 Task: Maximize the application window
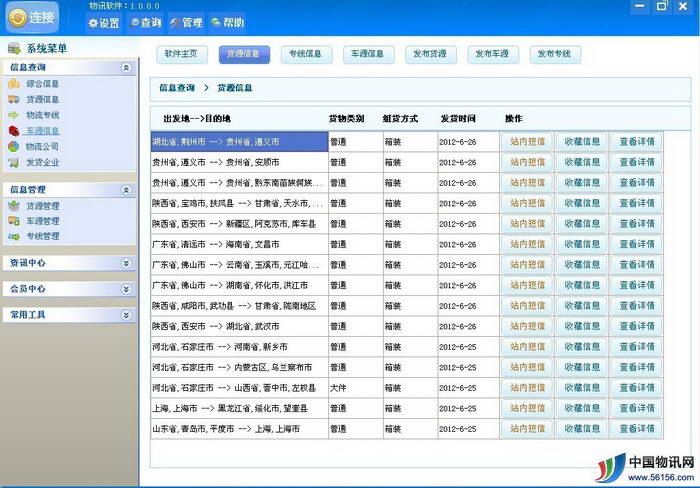click(x=662, y=6)
